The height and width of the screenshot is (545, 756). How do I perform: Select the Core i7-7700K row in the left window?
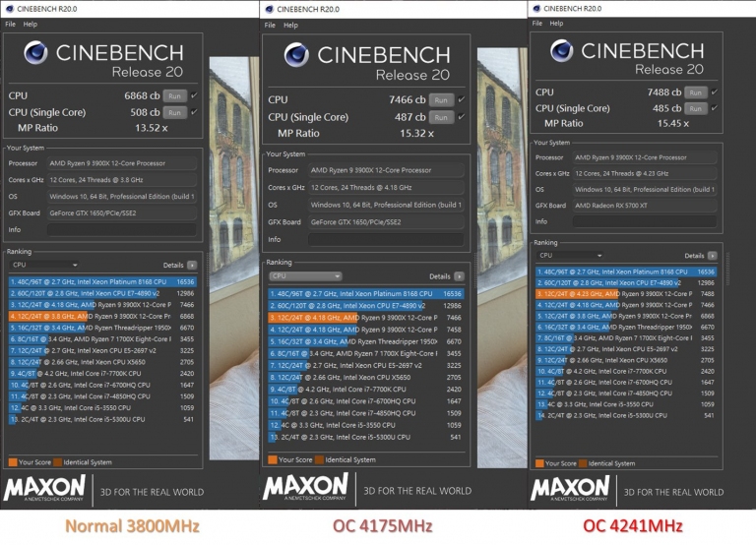point(102,374)
